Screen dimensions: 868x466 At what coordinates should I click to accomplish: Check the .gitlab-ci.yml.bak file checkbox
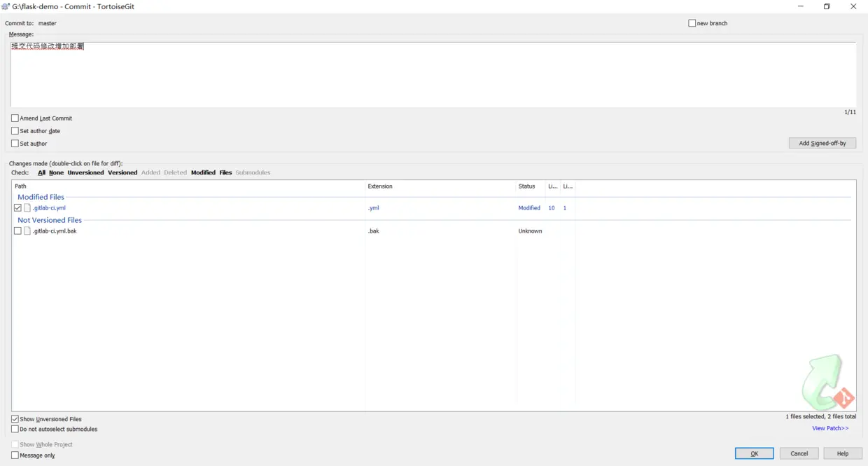coord(17,231)
